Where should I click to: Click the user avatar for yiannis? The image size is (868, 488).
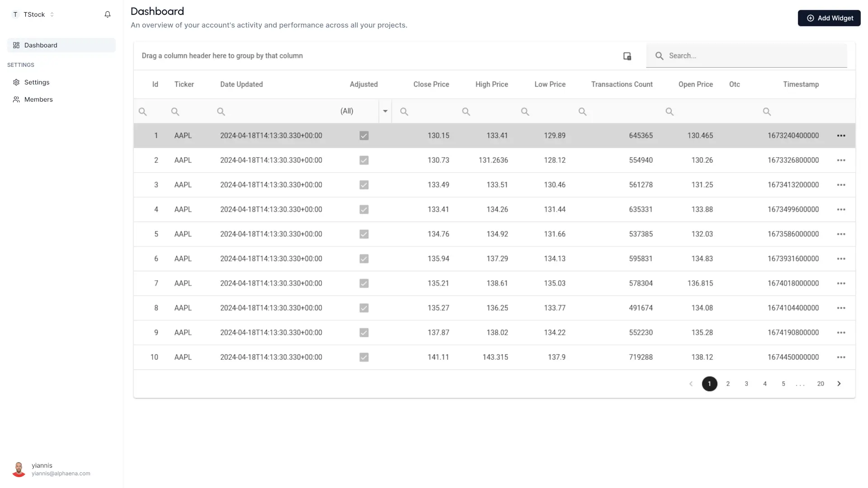(x=19, y=469)
